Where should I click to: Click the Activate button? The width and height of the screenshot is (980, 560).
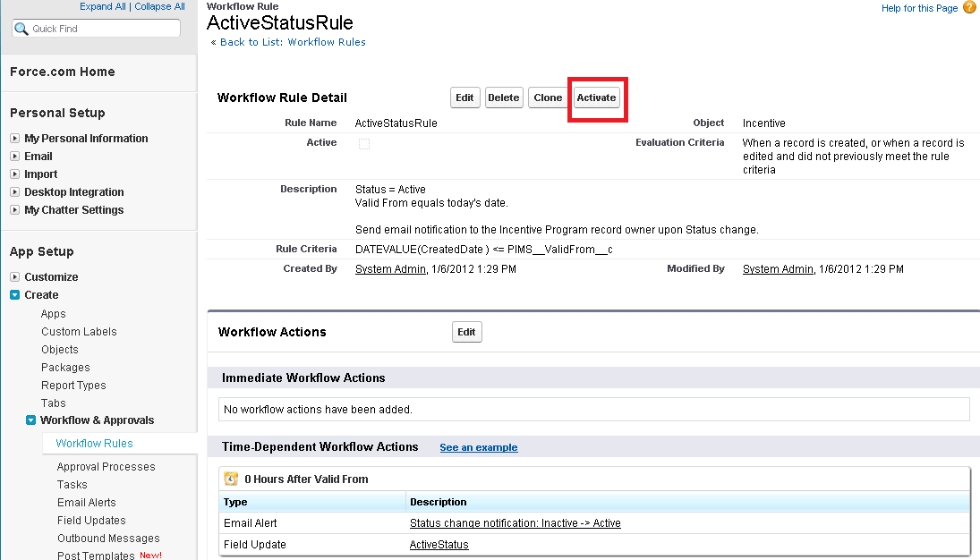[596, 98]
